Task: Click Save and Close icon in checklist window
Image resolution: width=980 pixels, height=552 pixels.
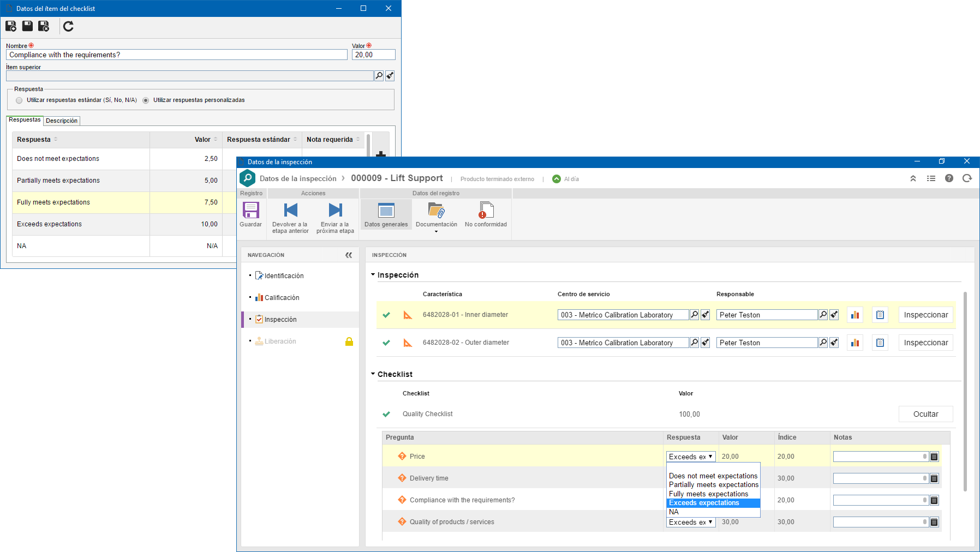Action: [44, 26]
